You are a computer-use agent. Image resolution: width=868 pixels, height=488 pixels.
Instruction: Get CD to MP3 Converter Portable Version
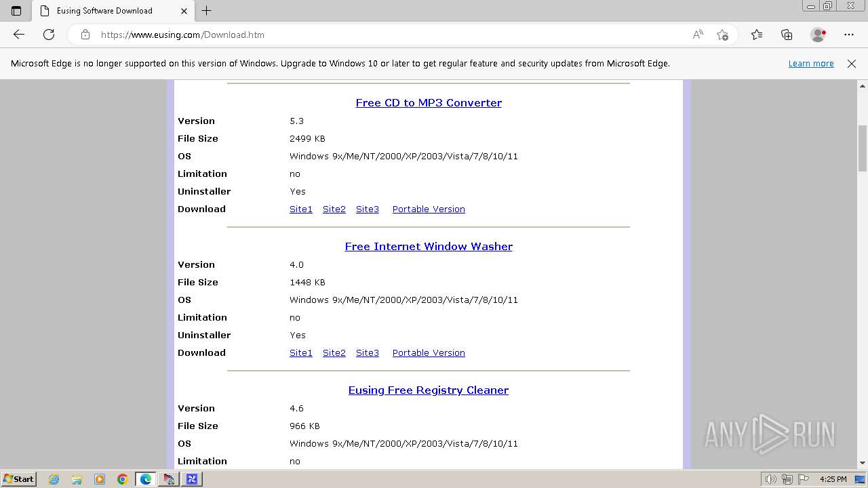coord(429,209)
